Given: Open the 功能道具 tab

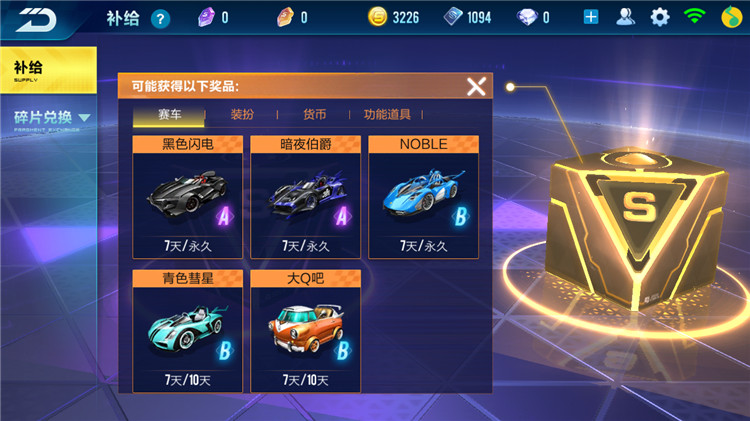Looking at the screenshot, I should pyautogui.click(x=387, y=114).
